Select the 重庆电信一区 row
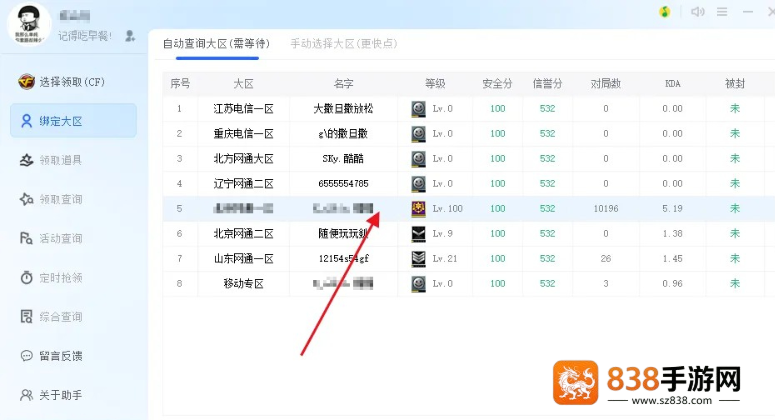Viewport: 775px width, 420px height. point(469,133)
